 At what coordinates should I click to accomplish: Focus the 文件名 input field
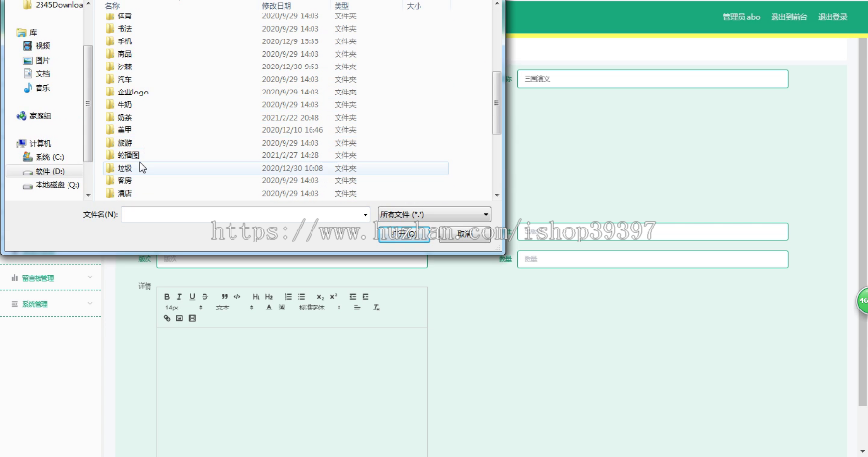[x=241, y=215]
